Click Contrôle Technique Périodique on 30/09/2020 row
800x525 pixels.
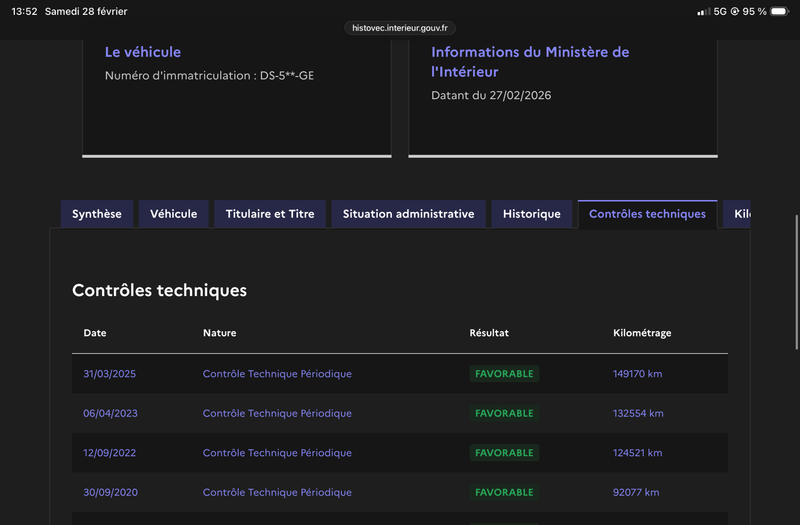pyautogui.click(x=277, y=492)
